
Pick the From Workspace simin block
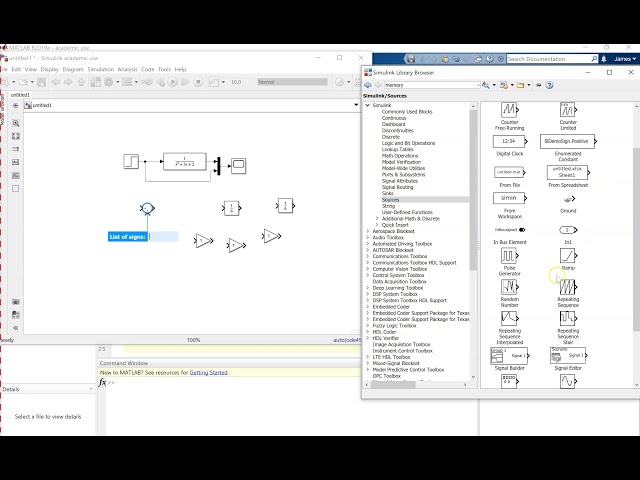click(510, 198)
